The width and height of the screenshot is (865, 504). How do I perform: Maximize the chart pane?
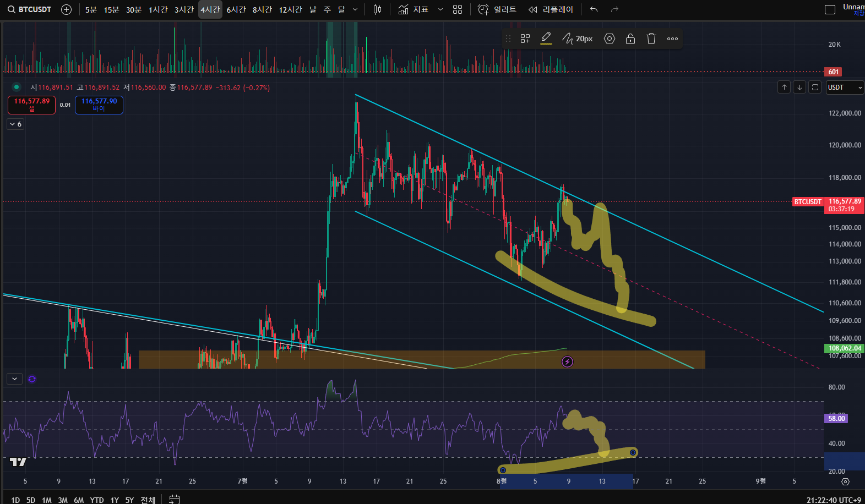click(x=815, y=87)
